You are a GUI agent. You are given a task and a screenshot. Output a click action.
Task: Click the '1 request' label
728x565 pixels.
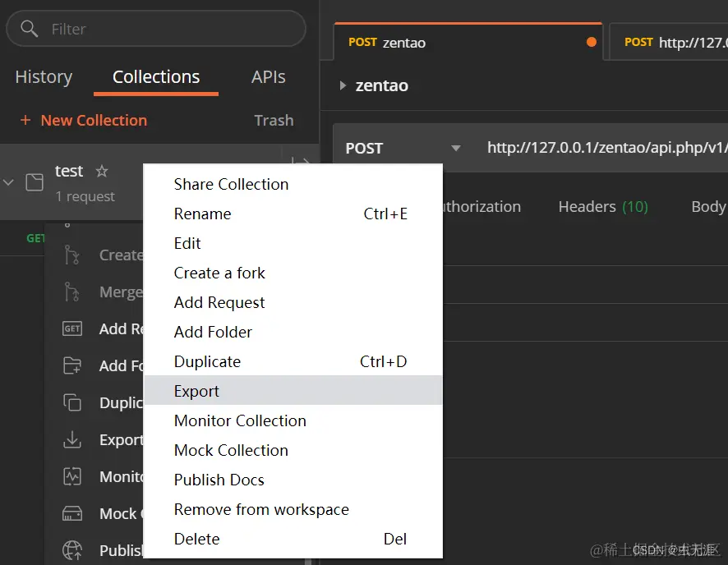pyautogui.click(x=85, y=196)
